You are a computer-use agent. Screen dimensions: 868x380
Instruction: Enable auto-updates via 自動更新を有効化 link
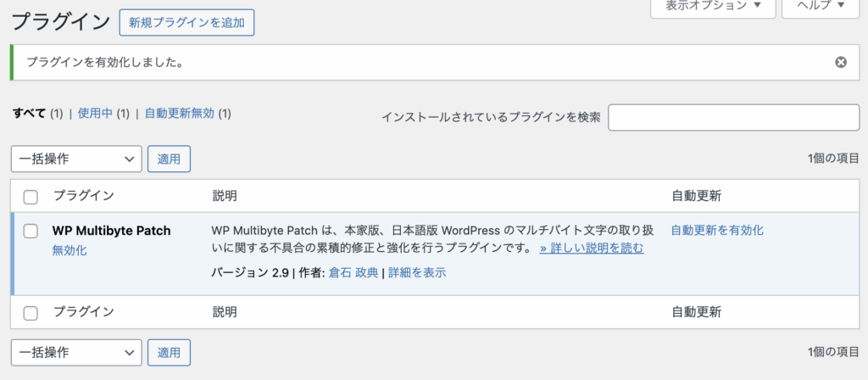click(717, 230)
